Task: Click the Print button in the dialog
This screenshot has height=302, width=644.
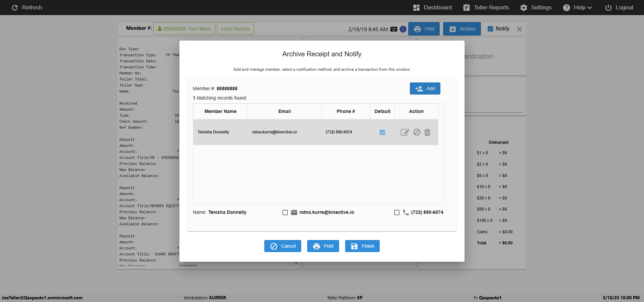Action: [x=323, y=246]
